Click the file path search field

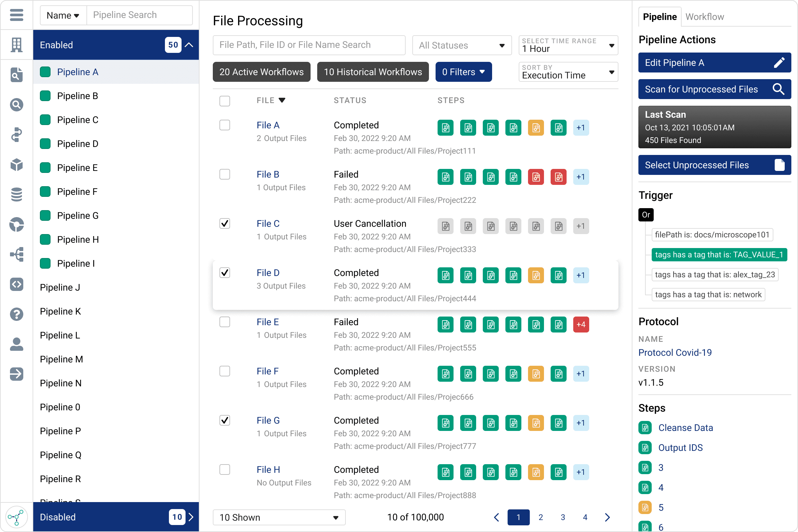point(309,45)
